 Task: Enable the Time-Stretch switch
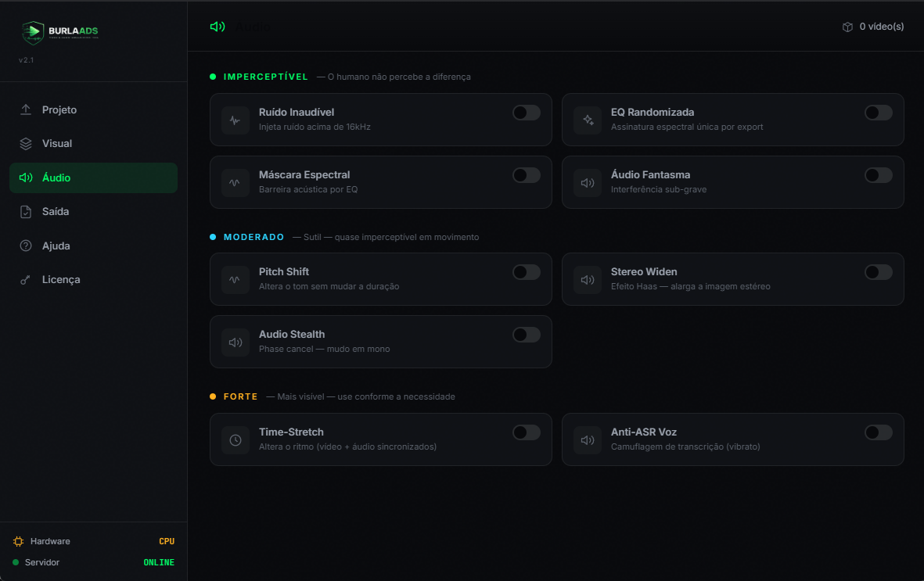pos(527,432)
